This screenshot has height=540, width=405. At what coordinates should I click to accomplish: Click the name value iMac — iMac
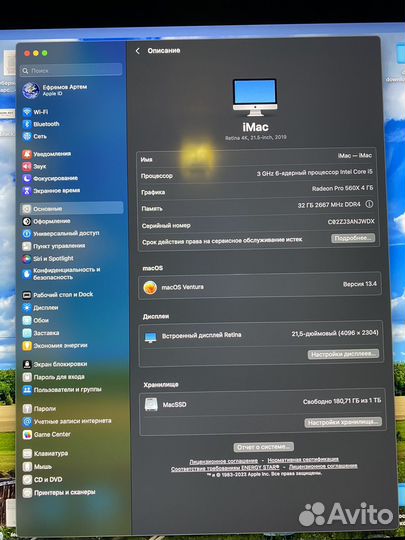[355, 155]
